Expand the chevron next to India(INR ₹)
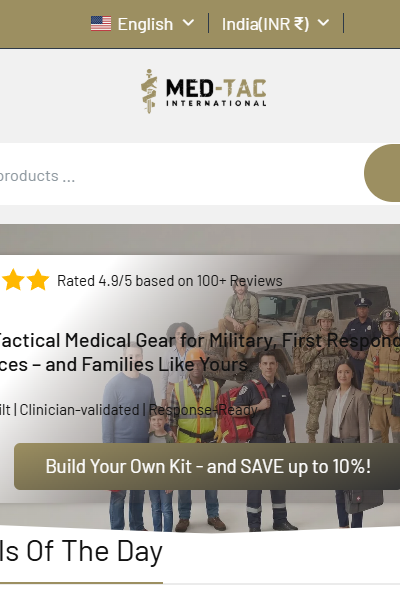The image size is (400, 602). [324, 23]
